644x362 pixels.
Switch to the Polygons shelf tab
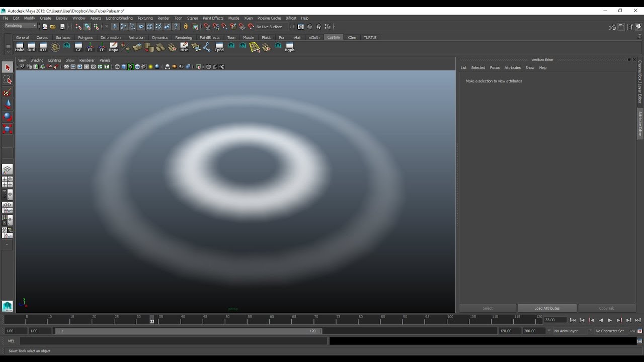coord(86,38)
